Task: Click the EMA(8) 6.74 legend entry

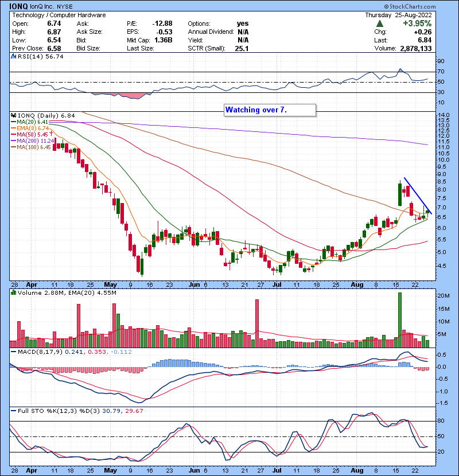Action: point(30,128)
